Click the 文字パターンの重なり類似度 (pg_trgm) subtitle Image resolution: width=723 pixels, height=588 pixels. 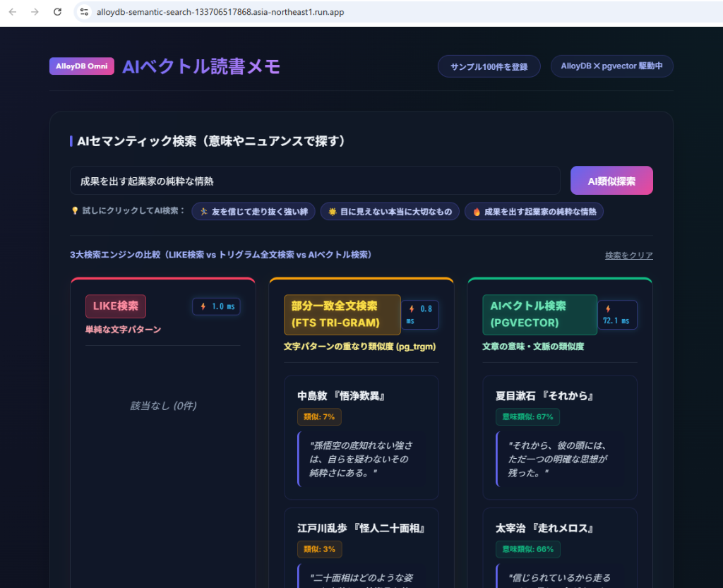tap(359, 347)
